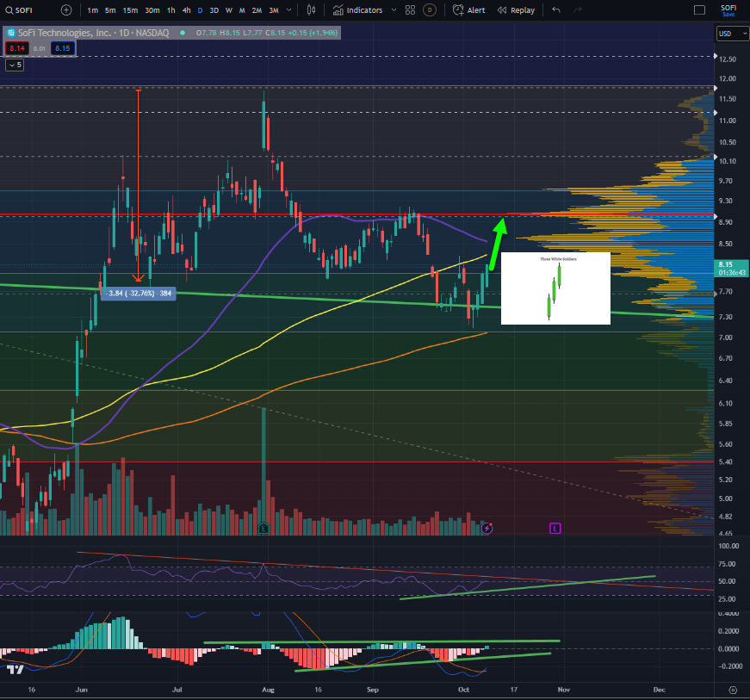Click the blue 8.15 buy button

point(63,48)
